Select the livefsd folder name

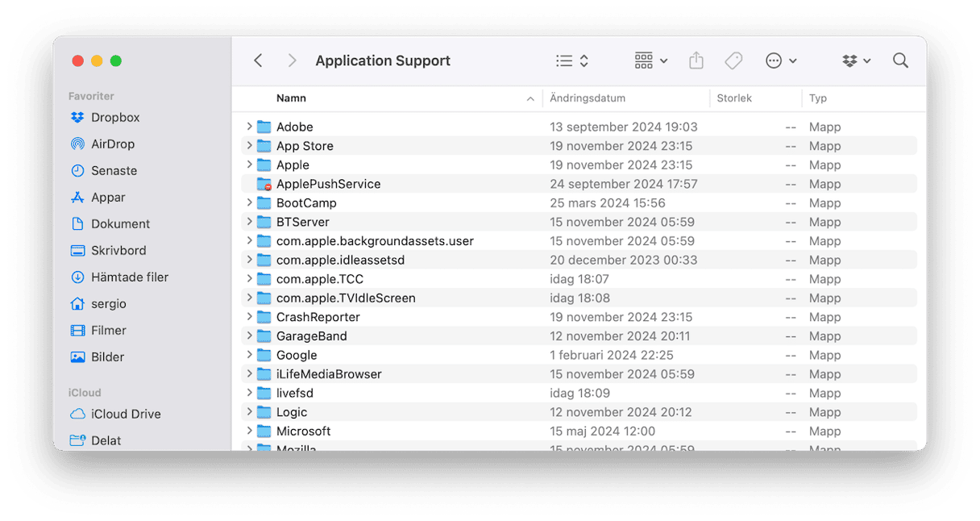[x=295, y=394]
